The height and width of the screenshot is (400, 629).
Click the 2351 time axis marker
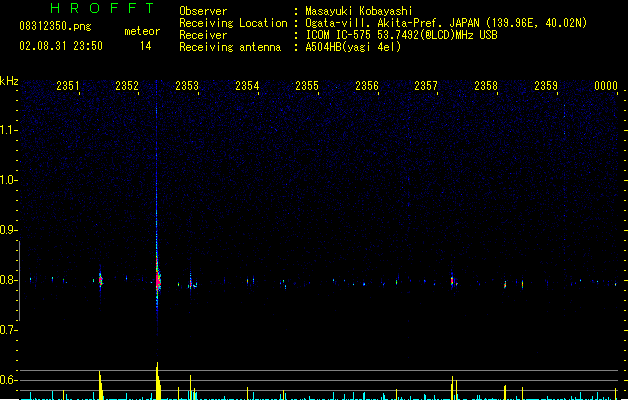click(68, 86)
